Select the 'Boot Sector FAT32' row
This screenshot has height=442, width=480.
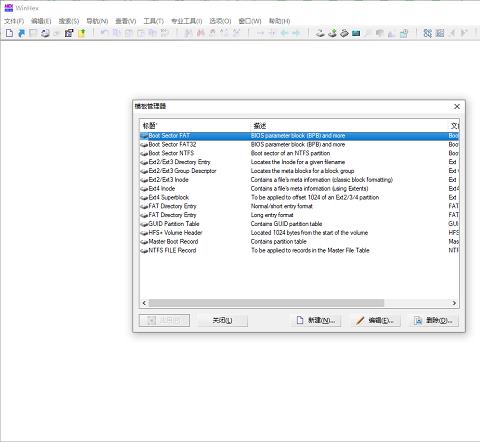299,144
